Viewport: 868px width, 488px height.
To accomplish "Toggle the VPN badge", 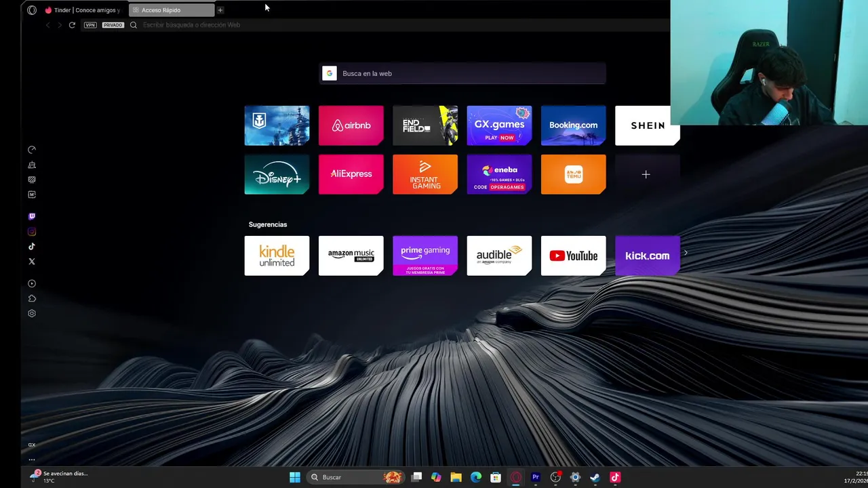I will pyautogui.click(x=90, y=25).
